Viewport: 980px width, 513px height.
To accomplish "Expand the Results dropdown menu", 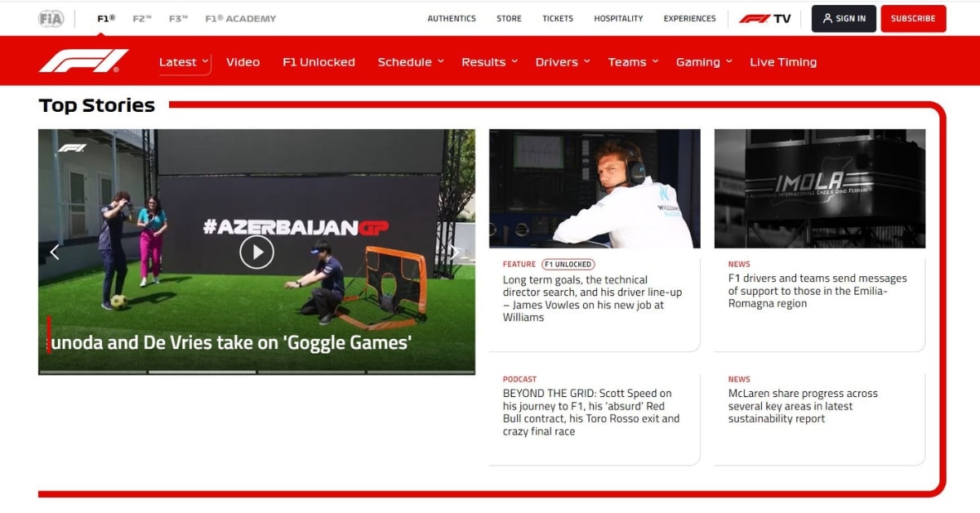I will pyautogui.click(x=489, y=62).
